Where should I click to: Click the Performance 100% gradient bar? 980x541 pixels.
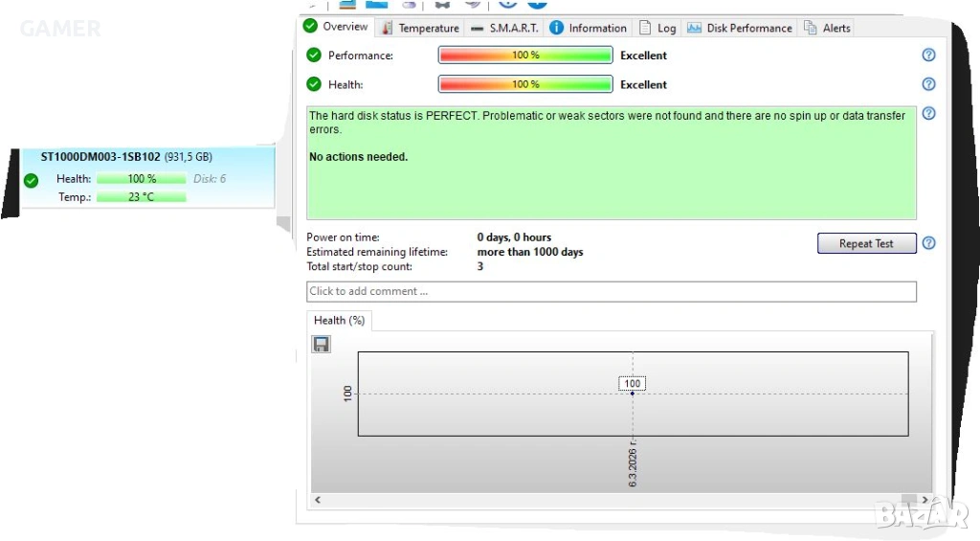[524, 56]
